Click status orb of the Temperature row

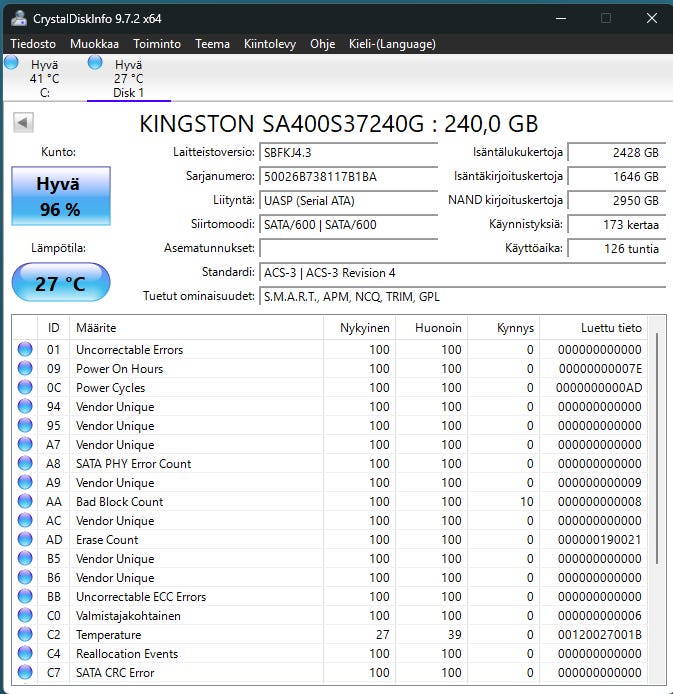25,634
